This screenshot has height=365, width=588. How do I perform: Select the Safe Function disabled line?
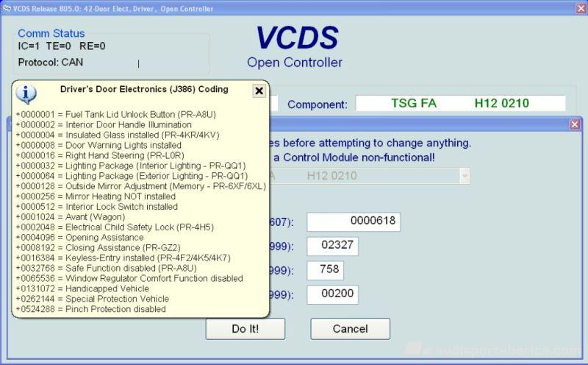point(106,268)
